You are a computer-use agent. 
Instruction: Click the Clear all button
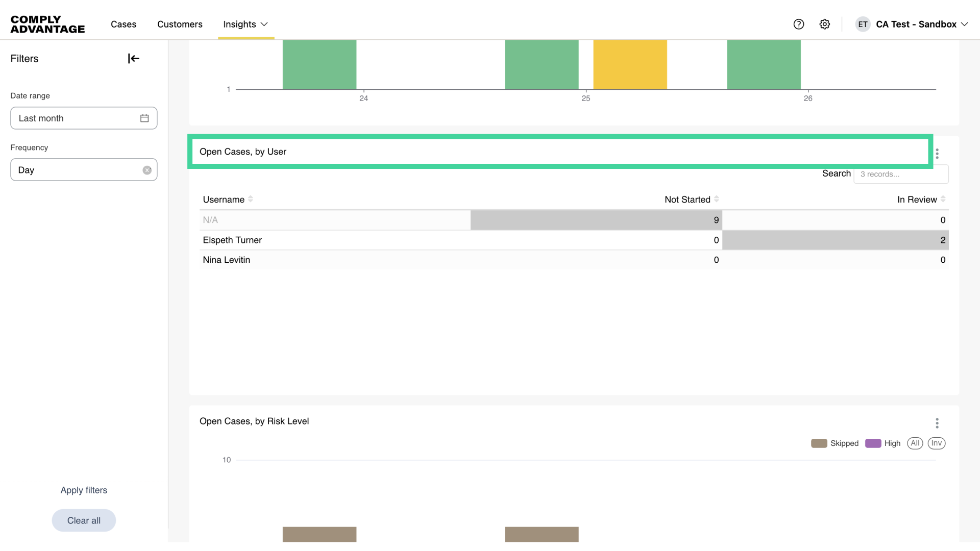(x=84, y=520)
